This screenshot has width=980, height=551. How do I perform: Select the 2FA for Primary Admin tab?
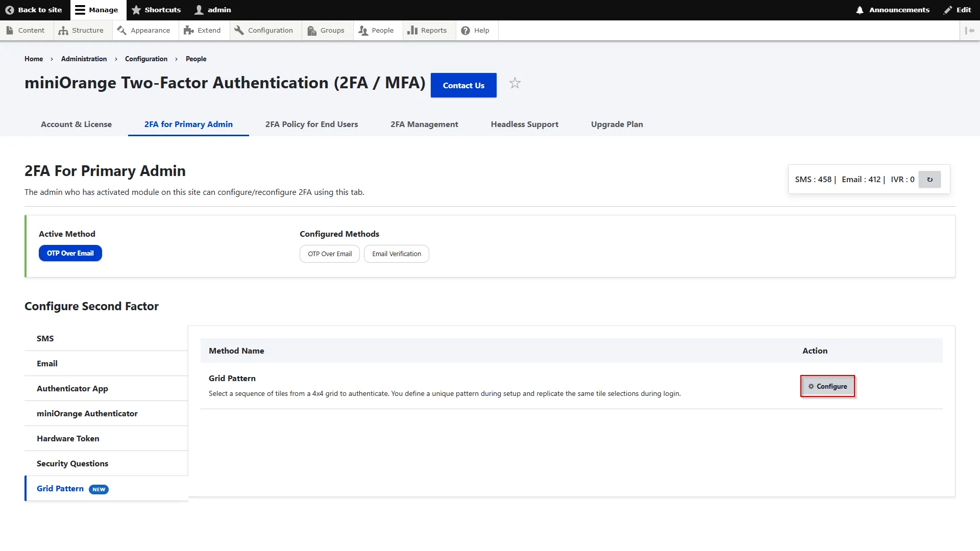click(188, 124)
